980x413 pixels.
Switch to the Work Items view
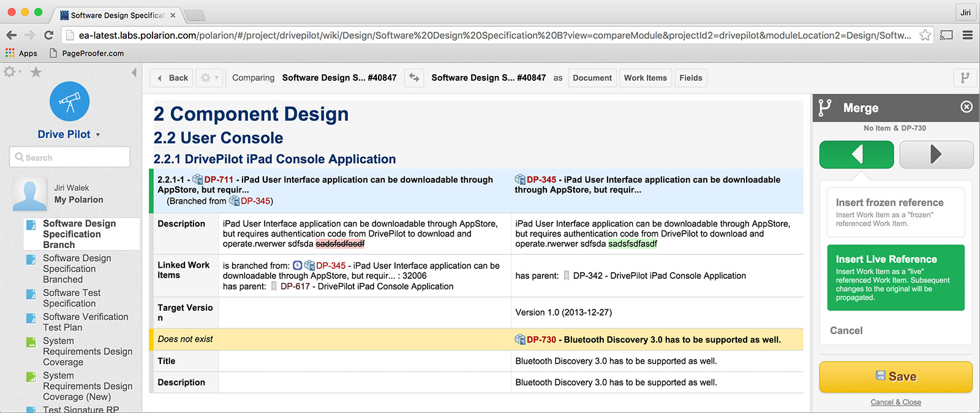pyautogui.click(x=645, y=78)
